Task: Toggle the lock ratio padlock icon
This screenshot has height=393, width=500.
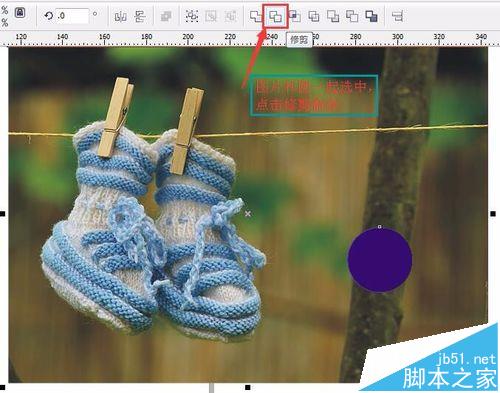Action: [x=20, y=13]
